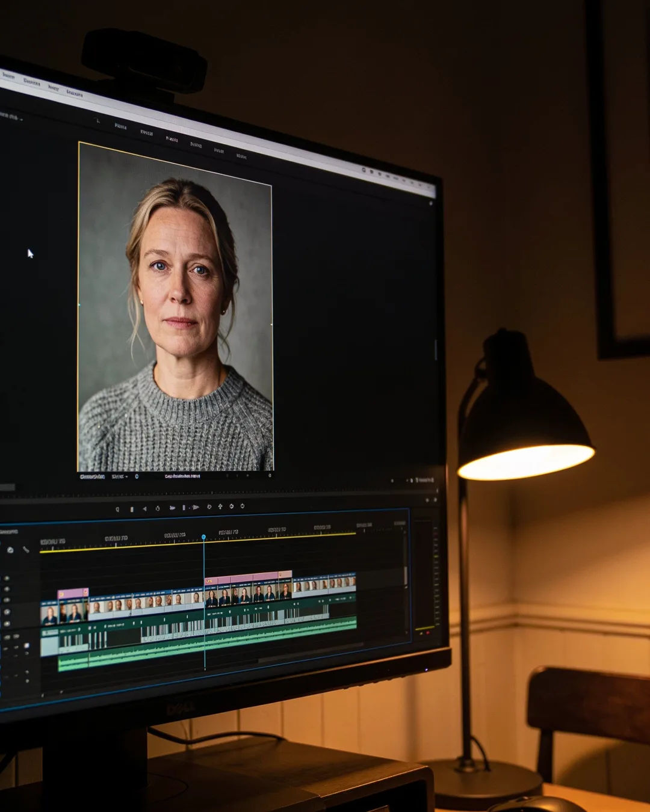Click the round tool icon above the track headers
The width and height of the screenshot is (650, 812).
point(10,550)
